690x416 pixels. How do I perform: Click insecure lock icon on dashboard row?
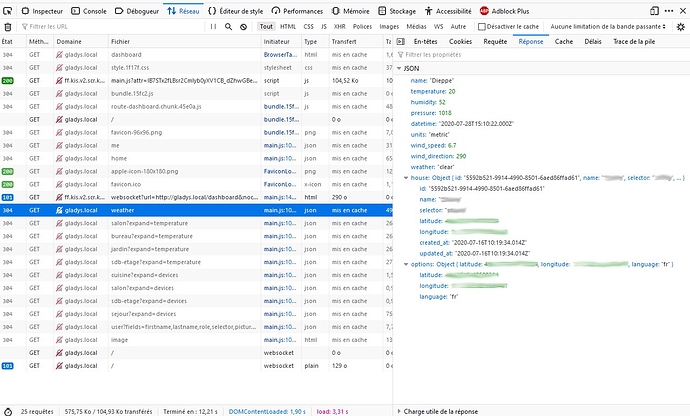59,55
